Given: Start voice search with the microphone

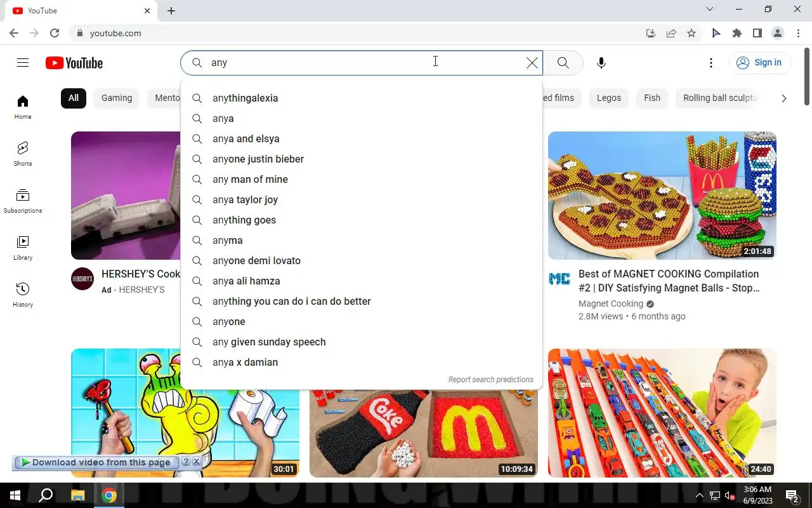Looking at the screenshot, I should point(601,63).
